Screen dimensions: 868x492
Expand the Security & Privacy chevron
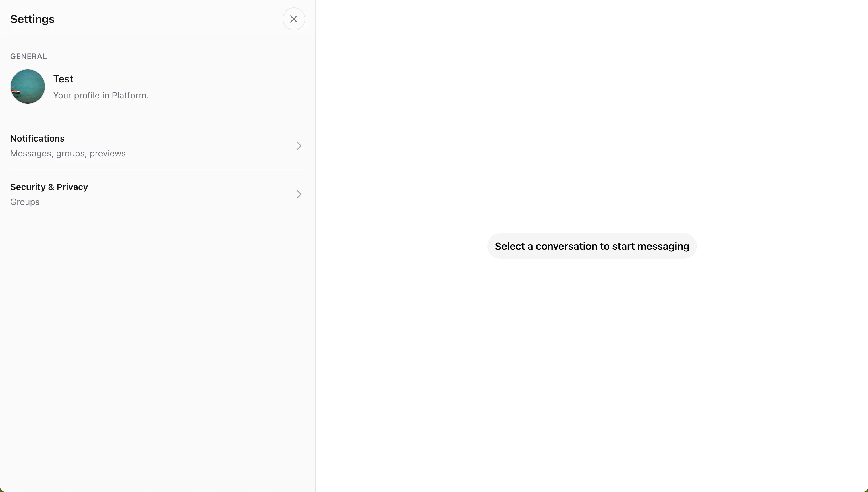[299, 194]
